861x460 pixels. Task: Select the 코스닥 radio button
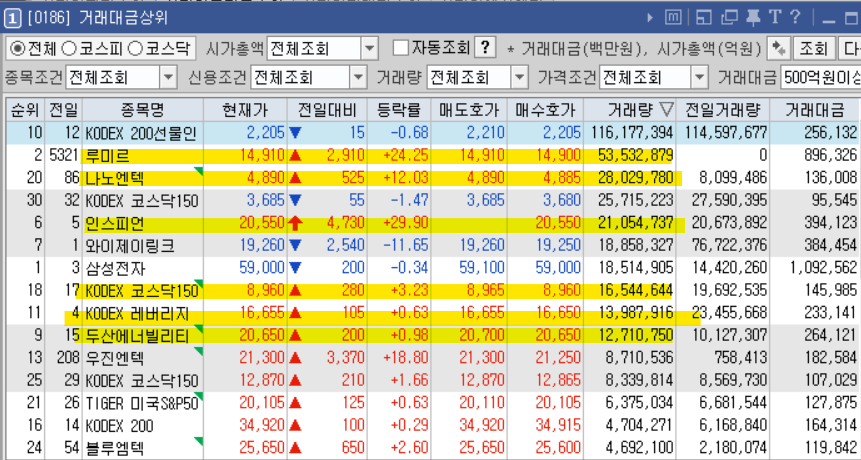pos(135,49)
